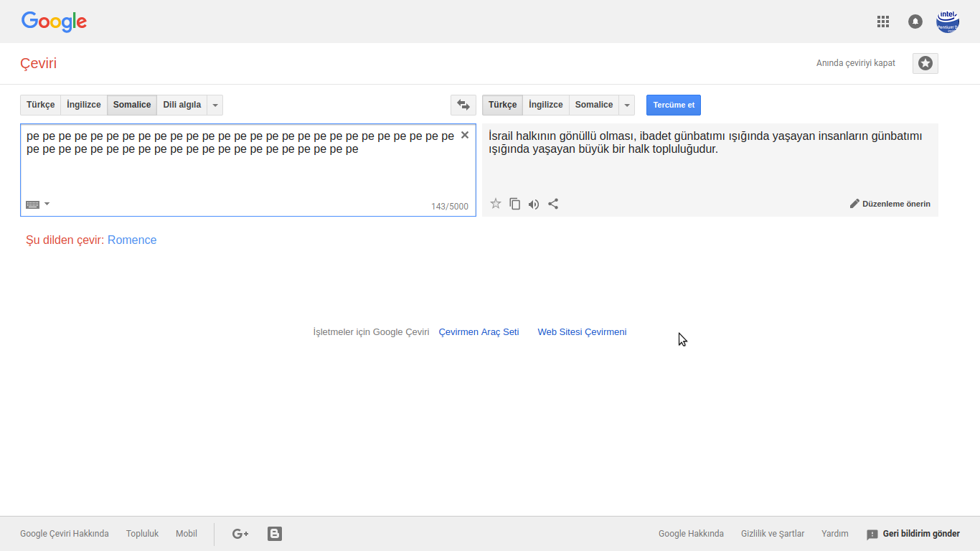Open Google notifications bell

pyautogui.click(x=915, y=22)
